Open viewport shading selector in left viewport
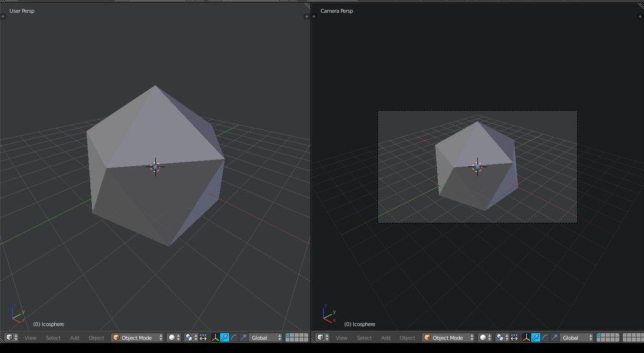Screen dimensions: 644x353 [174, 338]
